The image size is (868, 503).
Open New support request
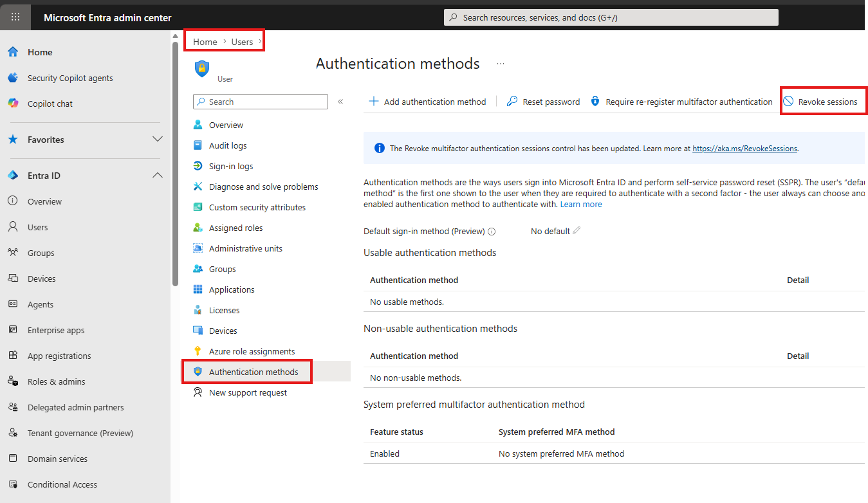[248, 392]
